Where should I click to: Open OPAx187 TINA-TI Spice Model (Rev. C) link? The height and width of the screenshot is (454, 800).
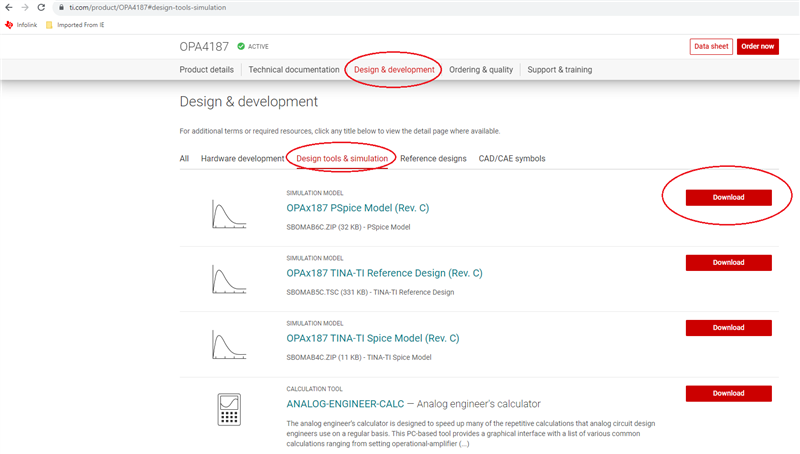point(372,338)
